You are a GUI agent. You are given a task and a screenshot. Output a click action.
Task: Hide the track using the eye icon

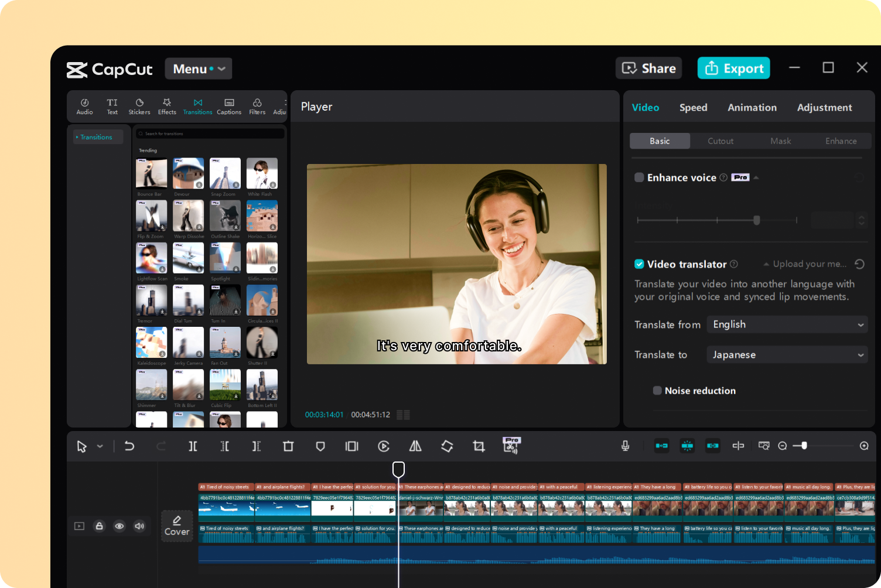(x=119, y=526)
